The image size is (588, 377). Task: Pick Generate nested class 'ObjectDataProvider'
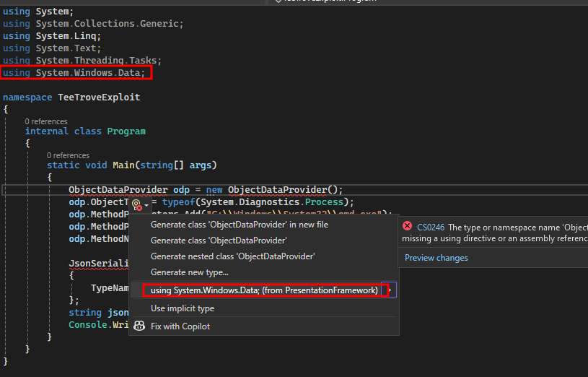[x=232, y=256]
